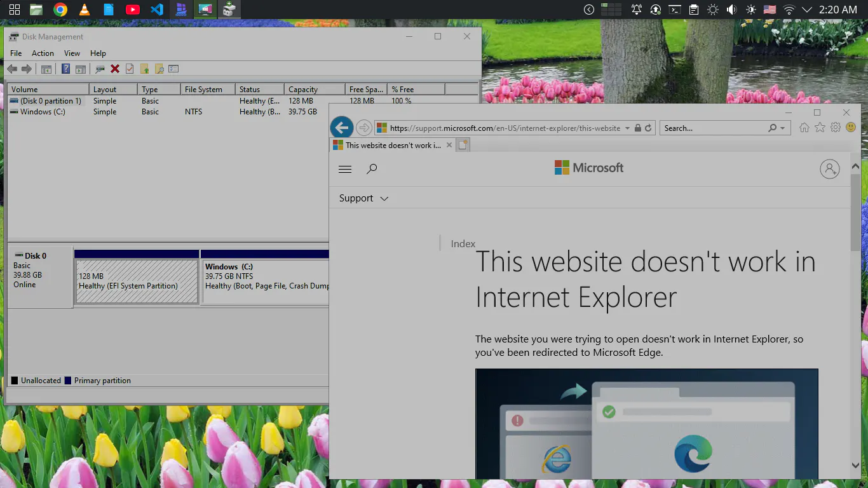Open the Action menu in Disk Management
Viewport: 868px width, 488px height.
[x=43, y=53]
